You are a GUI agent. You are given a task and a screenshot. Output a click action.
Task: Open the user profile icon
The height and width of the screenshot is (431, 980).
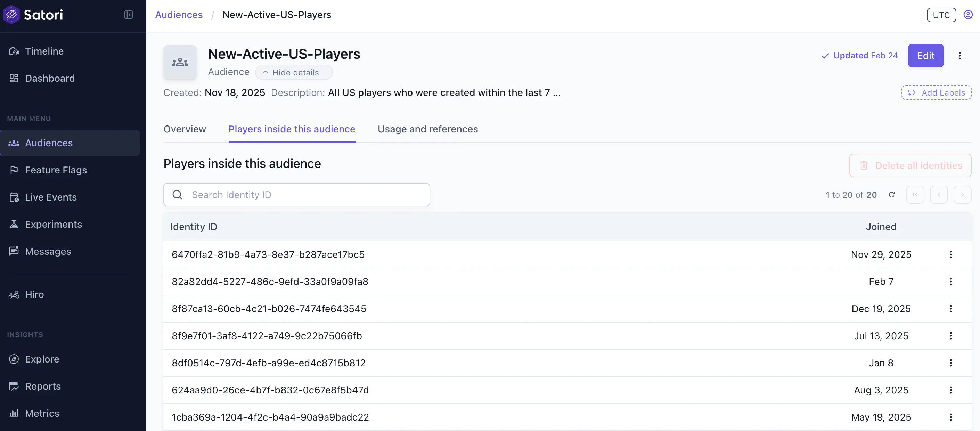[x=968, y=15]
